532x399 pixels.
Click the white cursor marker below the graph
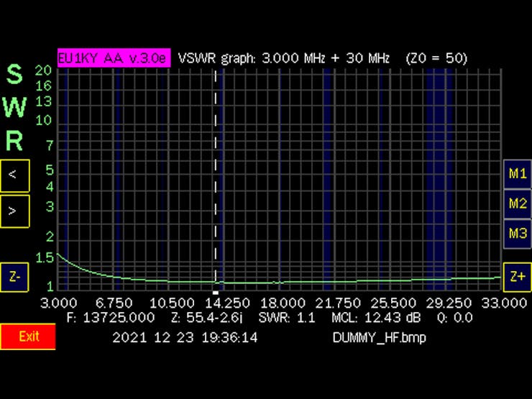(216, 293)
